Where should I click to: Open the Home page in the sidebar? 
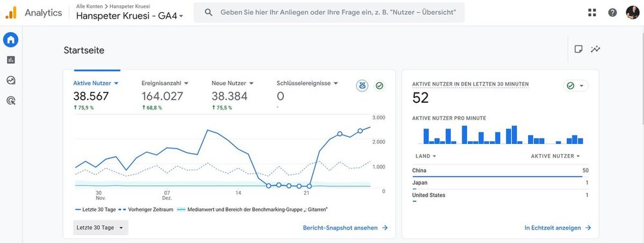[x=11, y=40]
